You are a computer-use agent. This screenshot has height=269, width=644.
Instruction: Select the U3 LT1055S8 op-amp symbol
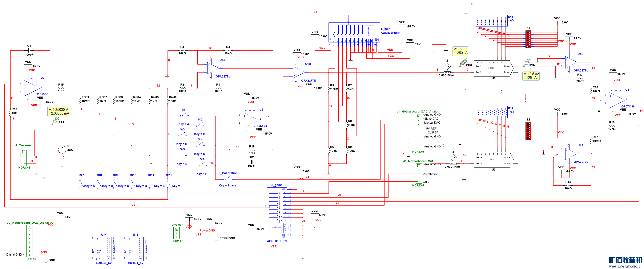[251, 120]
